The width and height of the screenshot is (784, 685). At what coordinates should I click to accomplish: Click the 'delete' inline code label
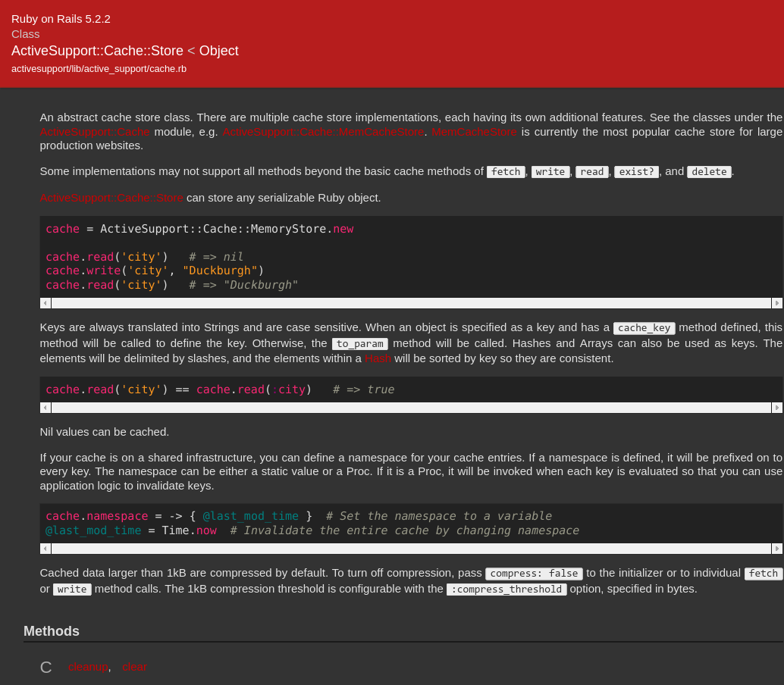(x=710, y=172)
